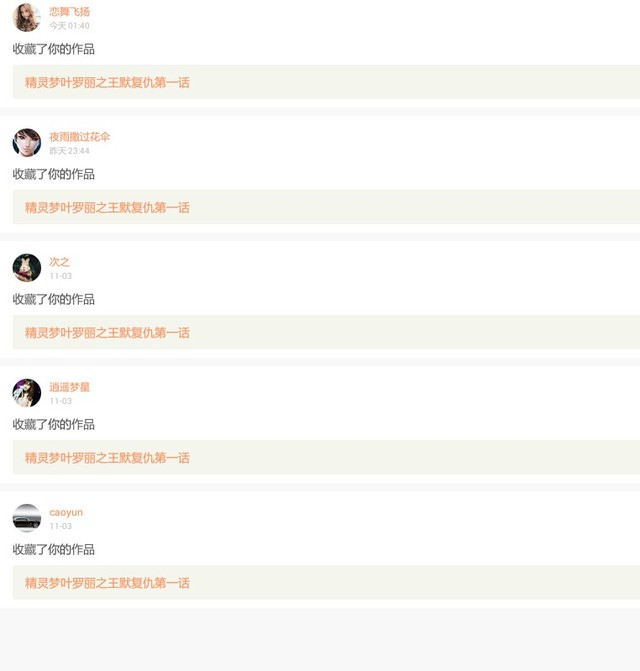Open the work link under 夜雨撒过花伞's notification
The height and width of the screenshot is (671, 640).
[x=107, y=208]
